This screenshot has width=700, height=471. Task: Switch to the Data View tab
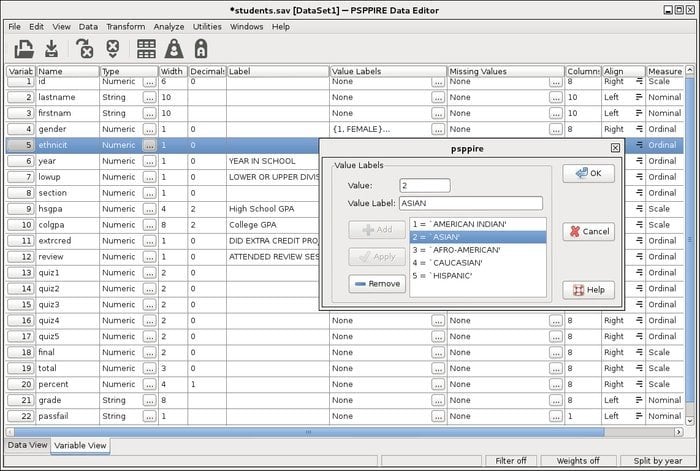click(27, 445)
